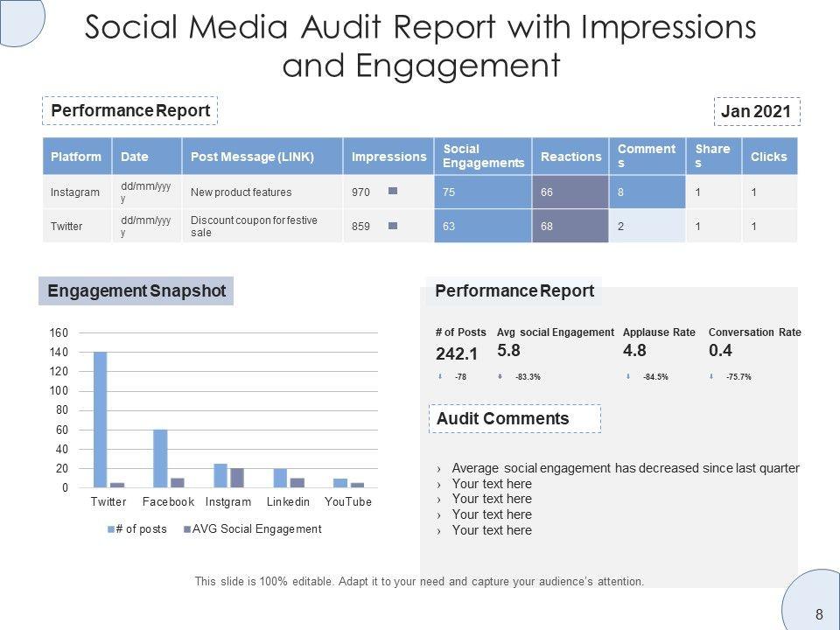Select the # of posts legend swatch
This screenshot has width=840, height=630.
tap(110, 529)
